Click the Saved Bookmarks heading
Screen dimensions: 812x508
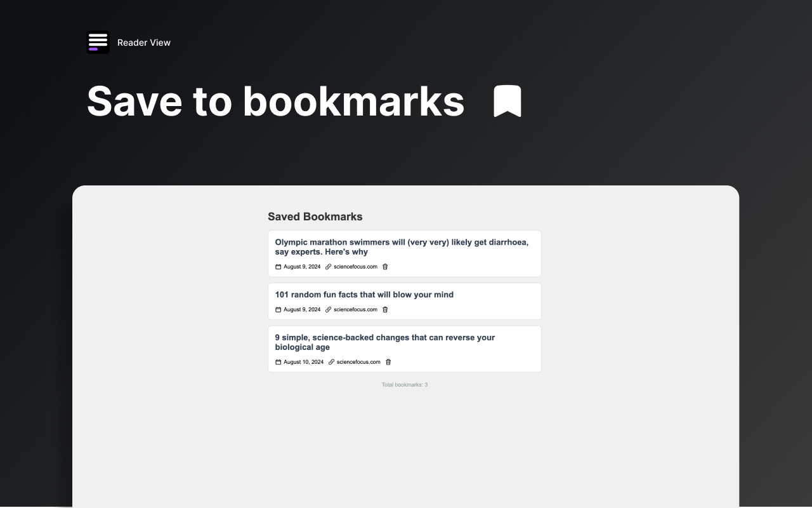point(315,217)
